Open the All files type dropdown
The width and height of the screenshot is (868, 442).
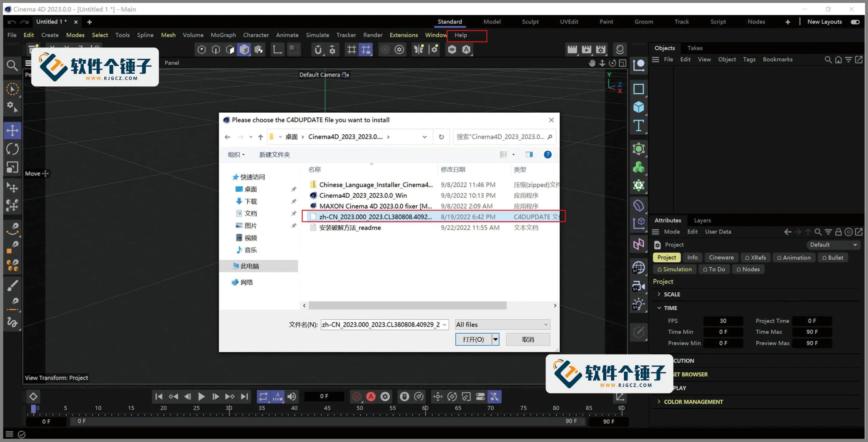click(502, 324)
